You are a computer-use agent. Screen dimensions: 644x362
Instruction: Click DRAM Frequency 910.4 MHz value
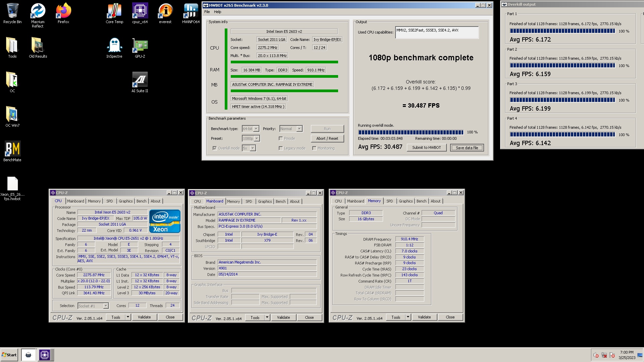[x=410, y=239]
